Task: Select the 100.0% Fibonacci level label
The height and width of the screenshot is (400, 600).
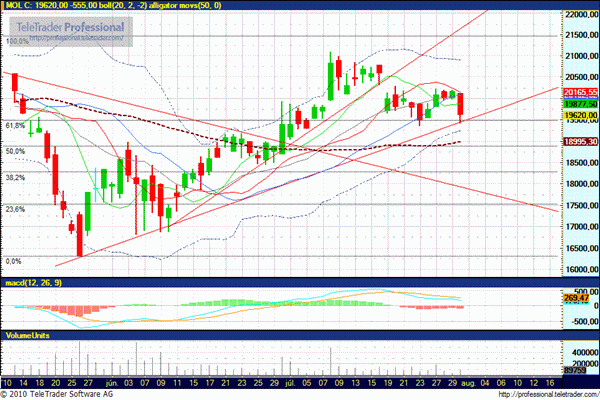Action: coord(17,42)
